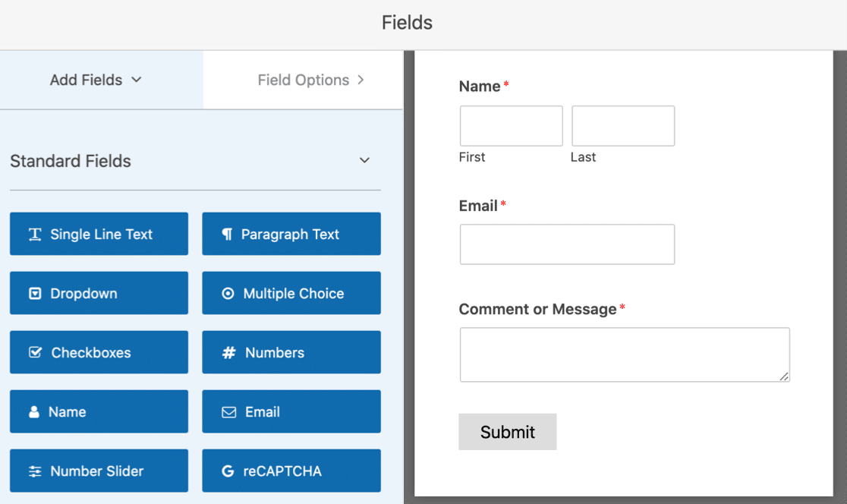
Task: Add a Paragraph Text field
Action: click(x=291, y=233)
